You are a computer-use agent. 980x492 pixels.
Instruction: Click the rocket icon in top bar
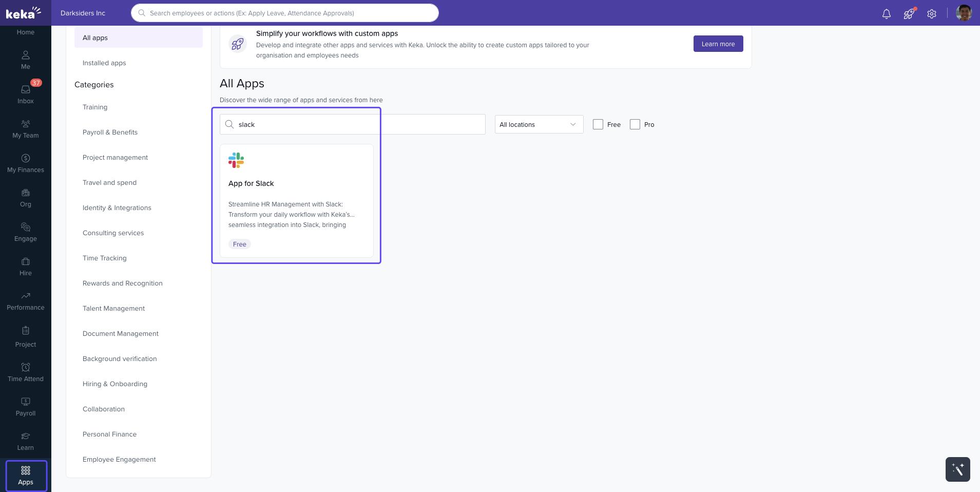pyautogui.click(x=909, y=14)
